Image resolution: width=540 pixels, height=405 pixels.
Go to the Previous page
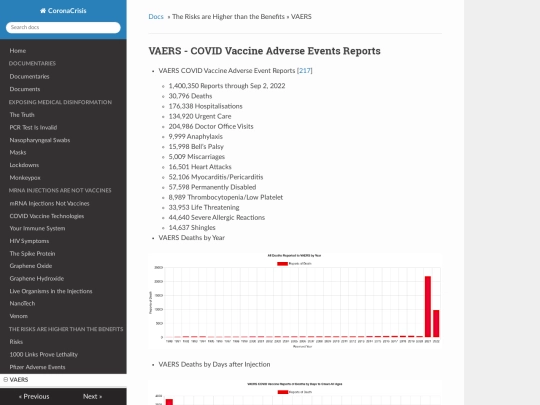[34, 396]
